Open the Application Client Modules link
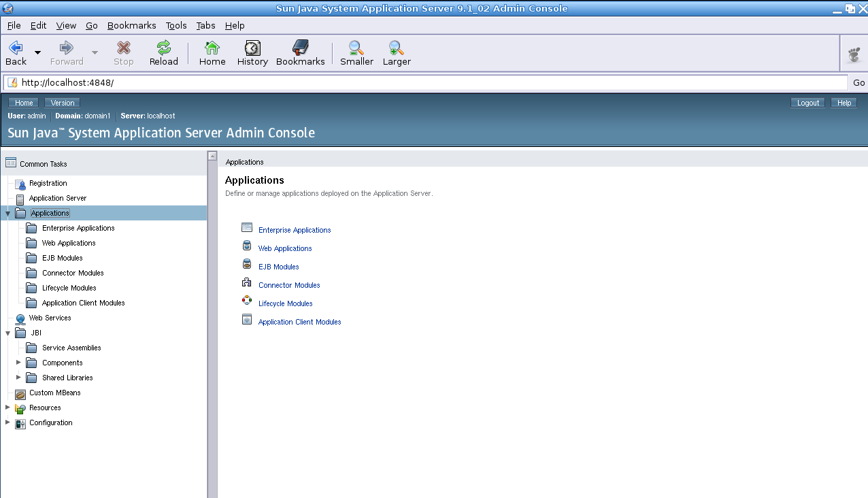 click(300, 322)
